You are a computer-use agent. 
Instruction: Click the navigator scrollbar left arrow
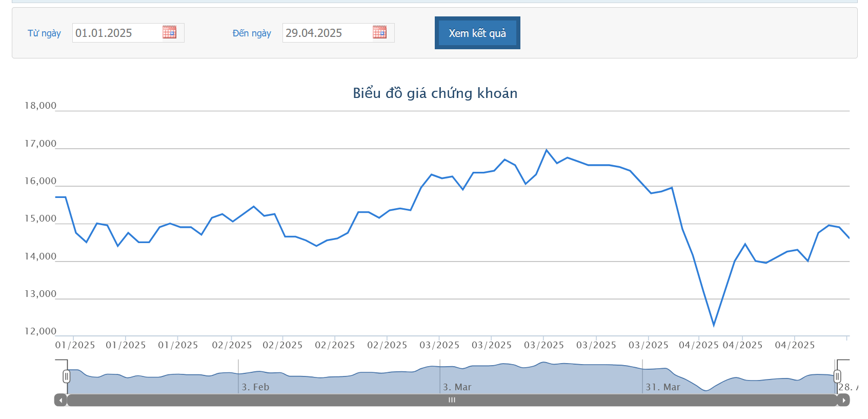click(60, 400)
